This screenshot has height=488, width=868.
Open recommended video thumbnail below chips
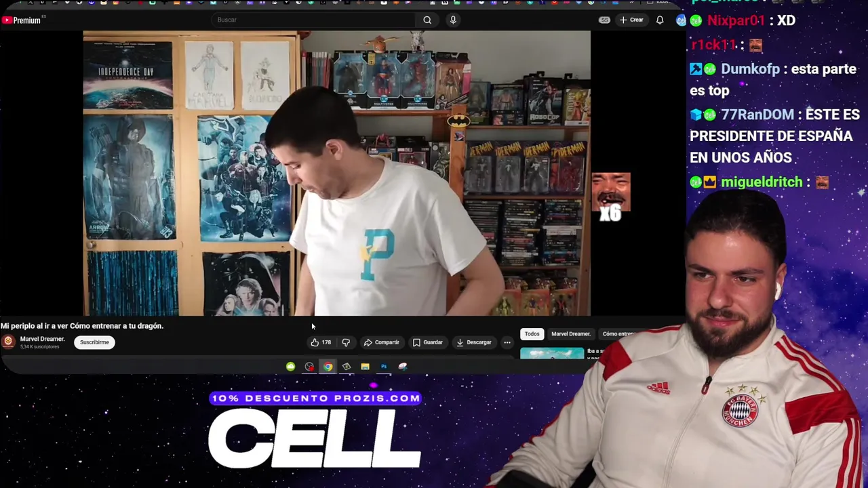(x=552, y=353)
